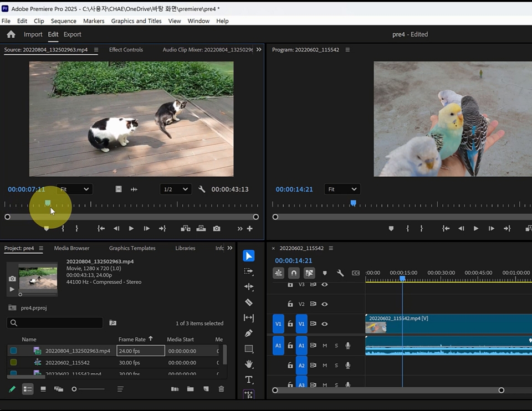Mute track A1

pos(325,346)
